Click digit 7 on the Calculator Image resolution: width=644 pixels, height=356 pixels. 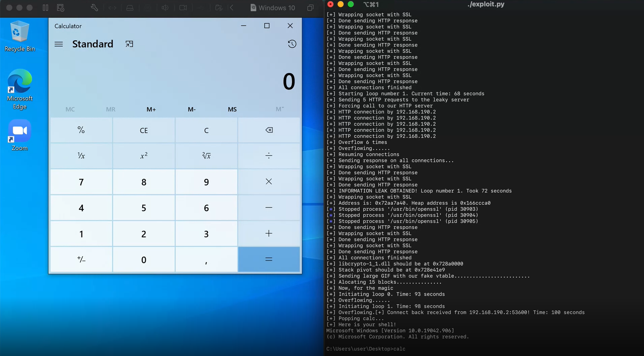pyautogui.click(x=81, y=182)
